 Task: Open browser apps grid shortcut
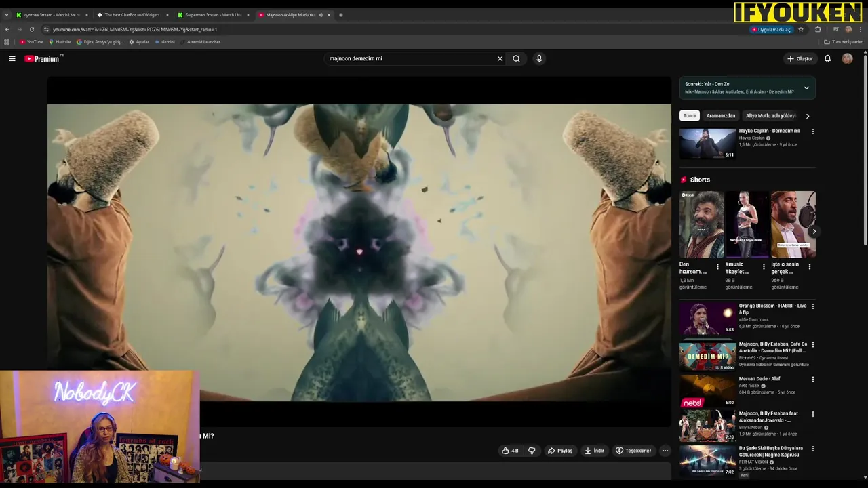tap(7, 42)
